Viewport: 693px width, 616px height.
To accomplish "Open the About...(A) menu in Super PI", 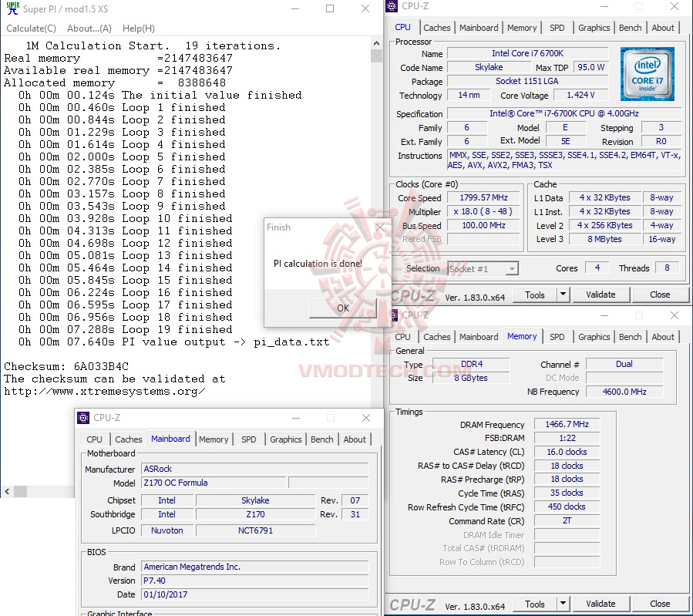I will (x=89, y=29).
